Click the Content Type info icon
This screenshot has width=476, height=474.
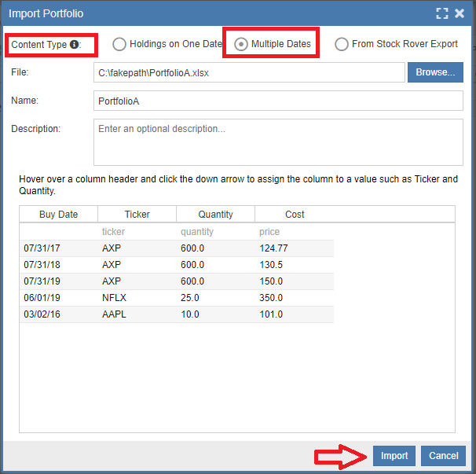click(75, 45)
